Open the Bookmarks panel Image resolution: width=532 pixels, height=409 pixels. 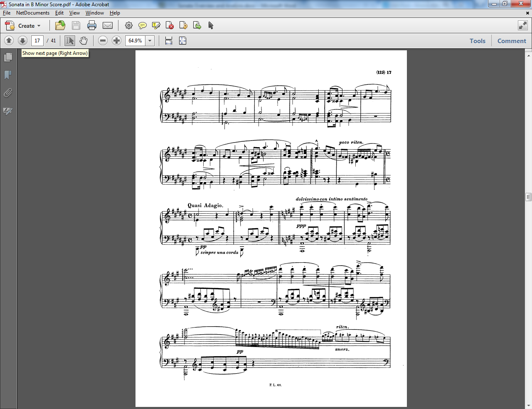8,75
